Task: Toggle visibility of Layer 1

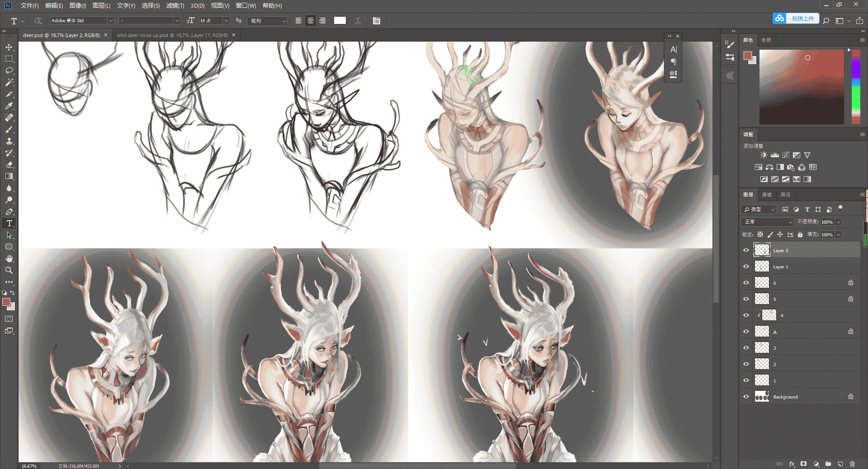Action: tap(746, 267)
